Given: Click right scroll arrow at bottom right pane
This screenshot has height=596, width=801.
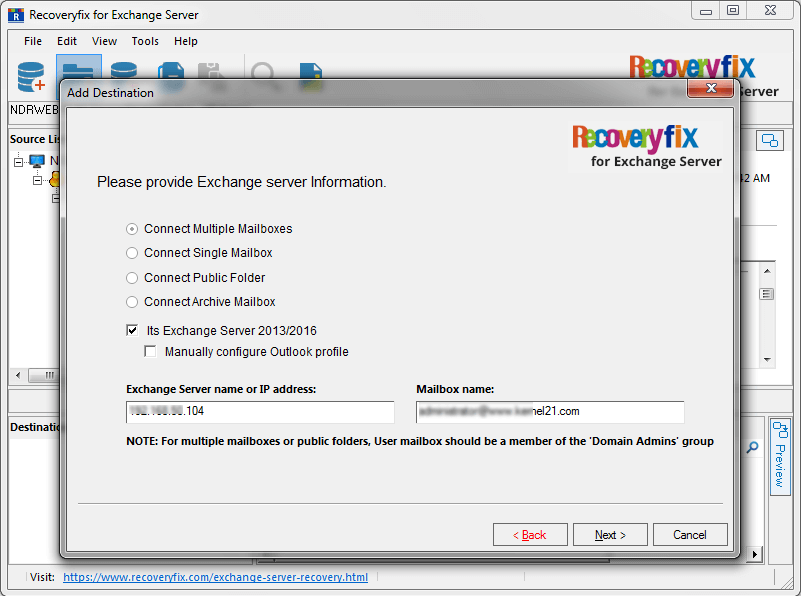Looking at the screenshot, I should point(755,554).
